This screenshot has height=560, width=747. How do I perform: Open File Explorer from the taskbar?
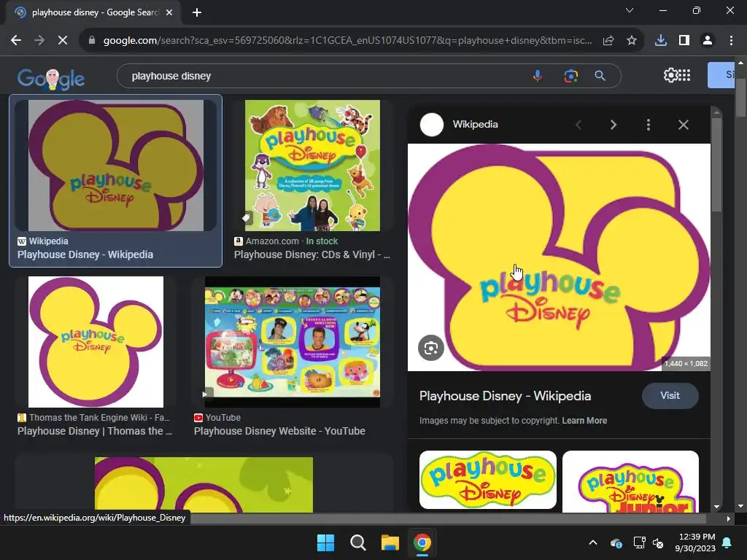click(x=390, y=542)
